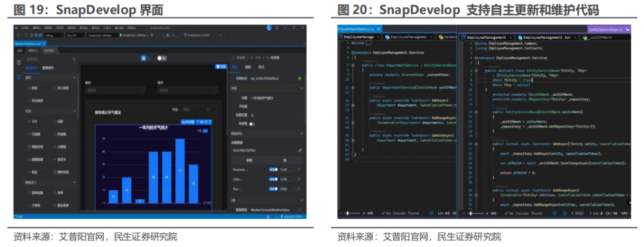Click the pin icon on EntityServiceBase.cs tab
The width and height of the screenshot is (644, 247).
coord(627,30)
